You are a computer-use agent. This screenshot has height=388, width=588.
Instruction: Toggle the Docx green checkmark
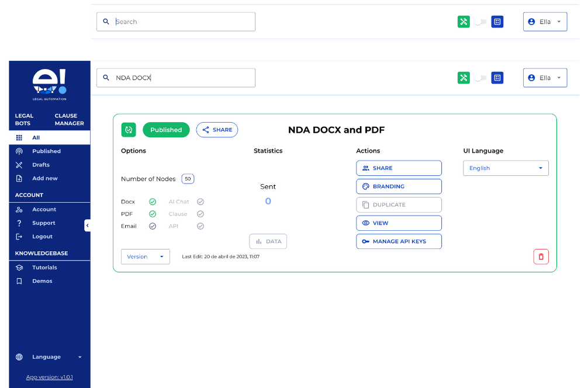pos(153,202)
